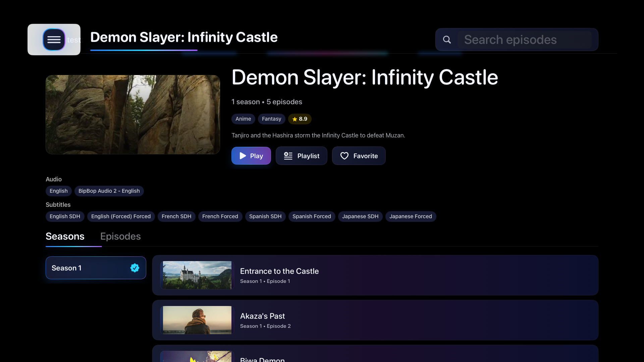
Task: Open the hamburger menu icon
Action: [54, 40]
